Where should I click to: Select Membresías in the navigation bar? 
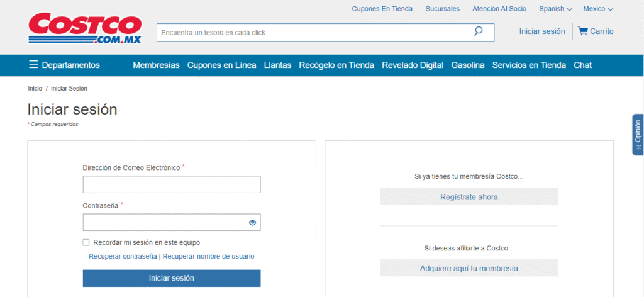coord(156,65)
